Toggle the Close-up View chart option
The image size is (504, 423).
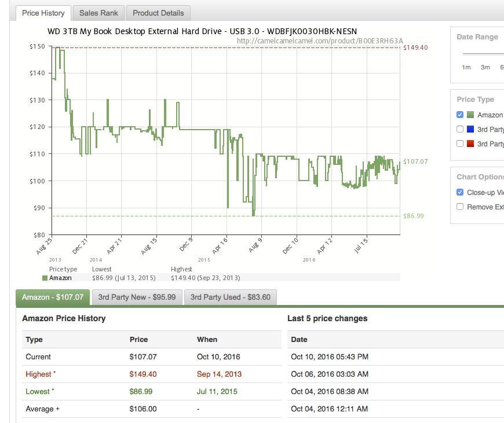[460, 192]
